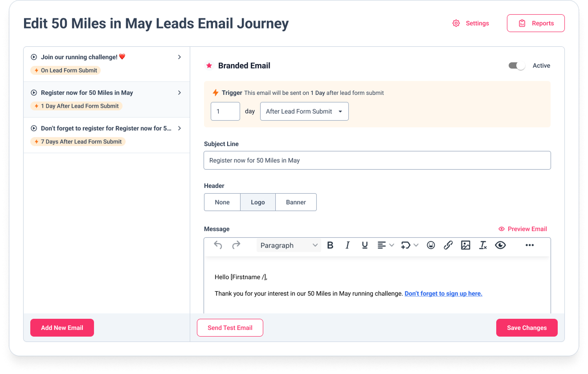
Task: Click the day number input field
Action: coord(225,111)
